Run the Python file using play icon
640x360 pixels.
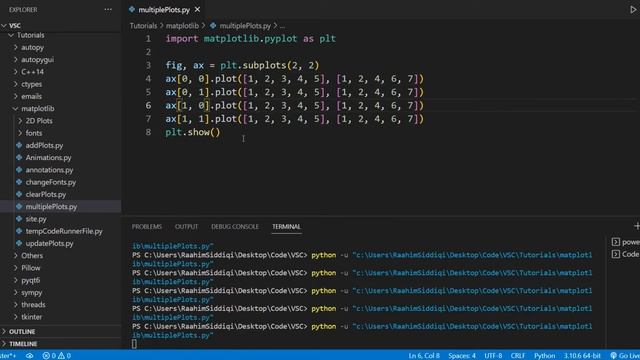633,9
